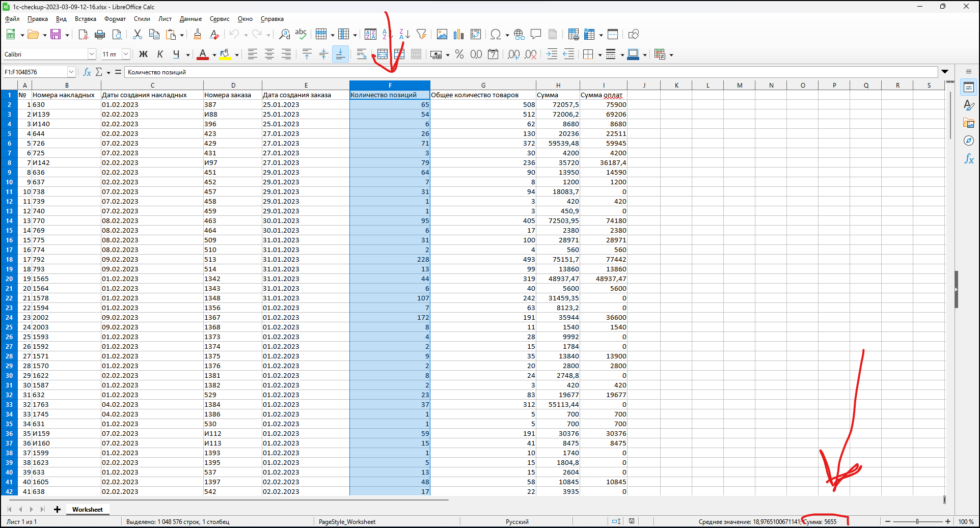Open the Name Box dropdown
Screen dimensions: 980x528
(71, 72)
